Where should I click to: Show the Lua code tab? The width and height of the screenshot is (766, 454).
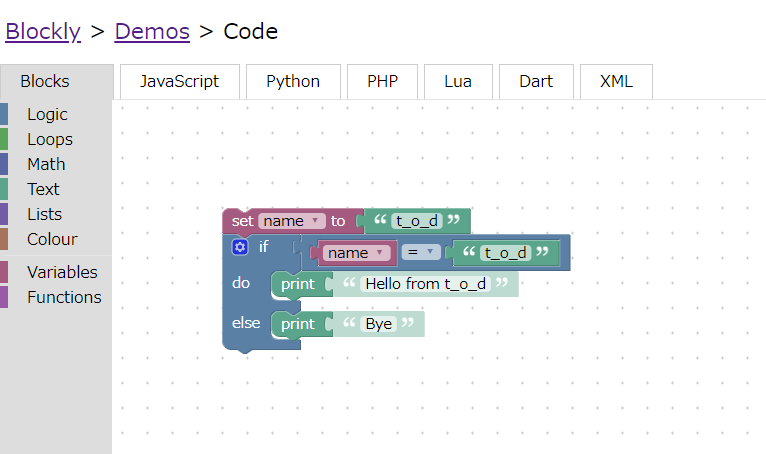click(x=458, y=82)
